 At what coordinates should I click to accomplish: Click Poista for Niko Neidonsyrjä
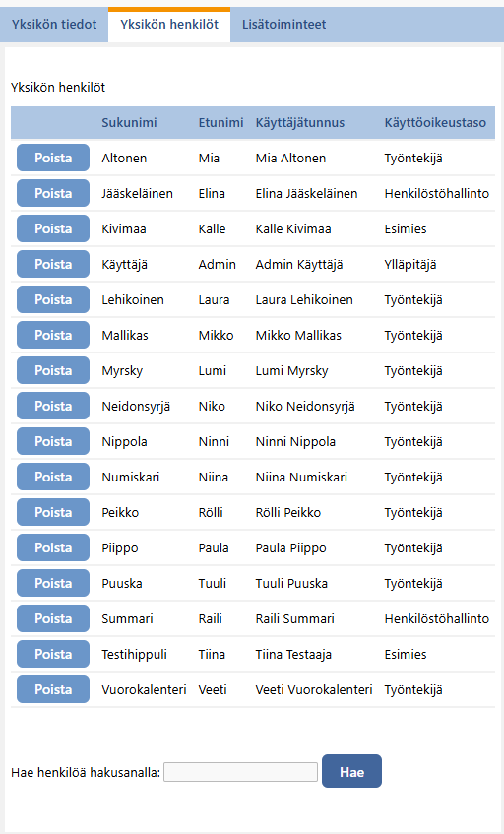[x=53, y=406]
